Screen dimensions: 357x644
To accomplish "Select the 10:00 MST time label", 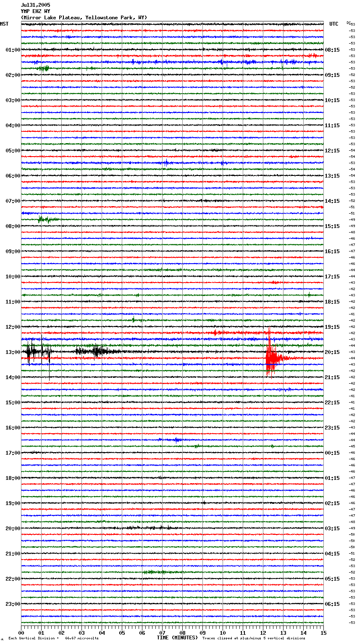I will click(13, 277).
